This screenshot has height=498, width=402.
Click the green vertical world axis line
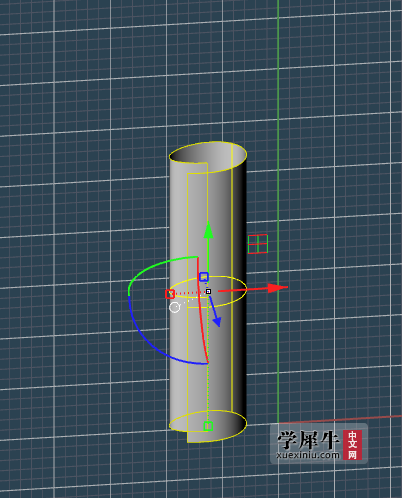point(278,133)
